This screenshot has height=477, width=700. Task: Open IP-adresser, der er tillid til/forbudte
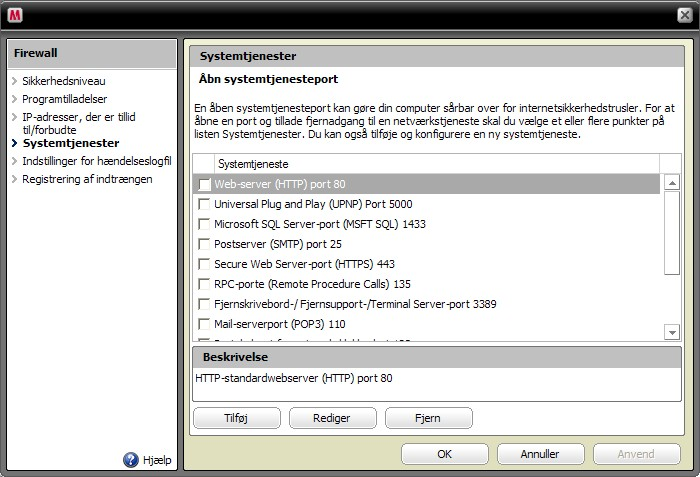[x=79, y=123]
